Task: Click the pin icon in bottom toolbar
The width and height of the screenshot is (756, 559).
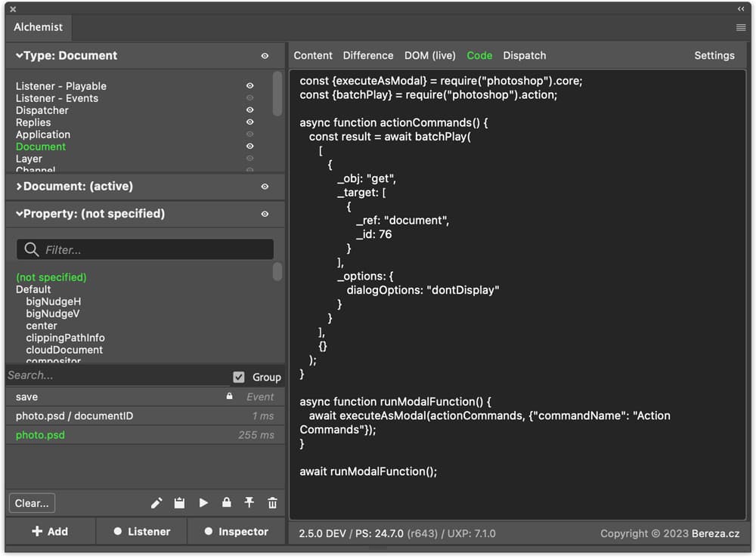Action: (249, 503)
